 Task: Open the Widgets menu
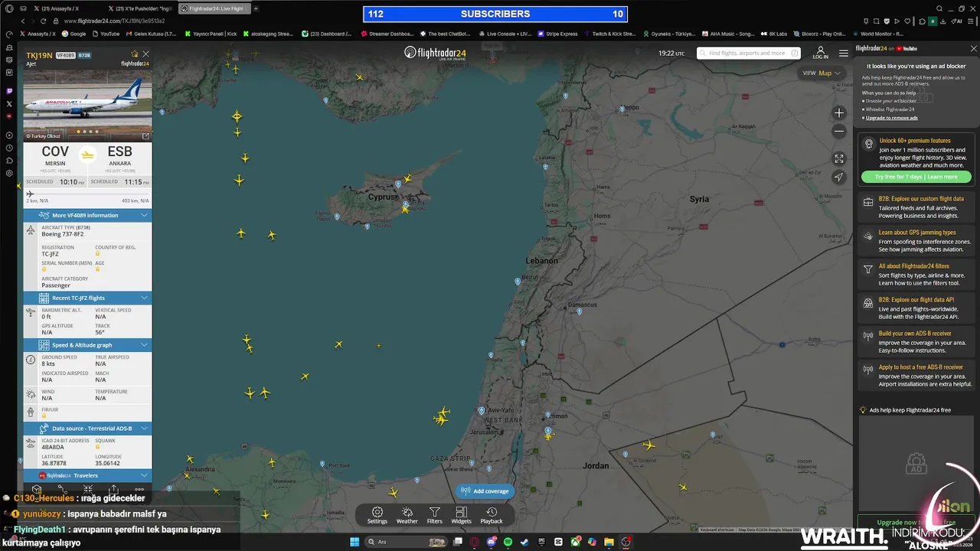tap(461, 515)
